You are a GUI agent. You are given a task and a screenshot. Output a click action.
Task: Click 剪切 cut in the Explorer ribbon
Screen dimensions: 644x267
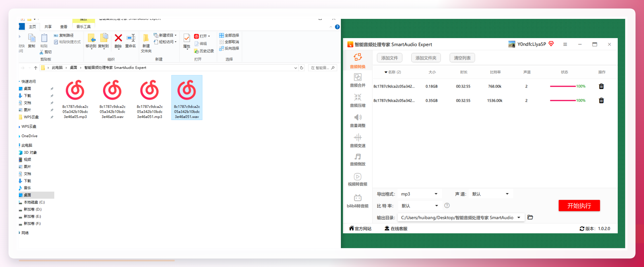tap(46, 52)
